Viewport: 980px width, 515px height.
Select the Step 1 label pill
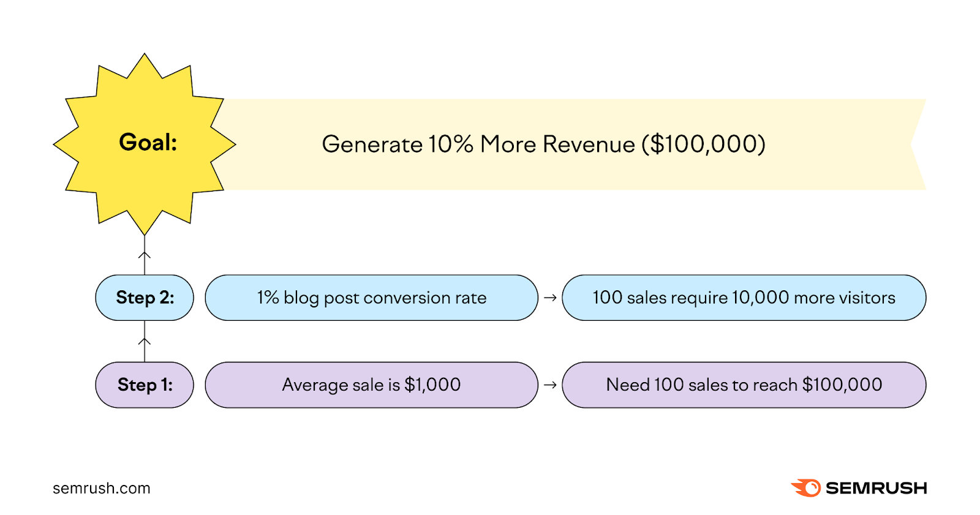(145, 385)
